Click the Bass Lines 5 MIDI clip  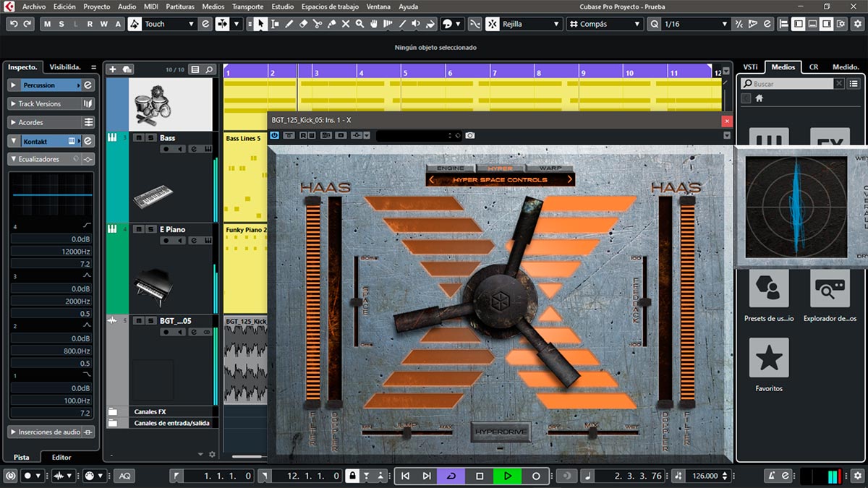[x=245, y=176]
